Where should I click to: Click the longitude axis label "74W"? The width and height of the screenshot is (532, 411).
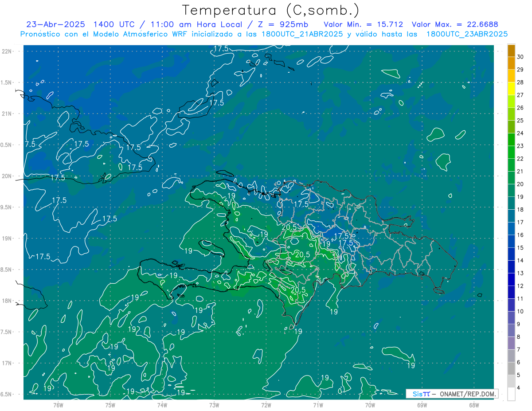pyautogui.click(x=162, y=405)
